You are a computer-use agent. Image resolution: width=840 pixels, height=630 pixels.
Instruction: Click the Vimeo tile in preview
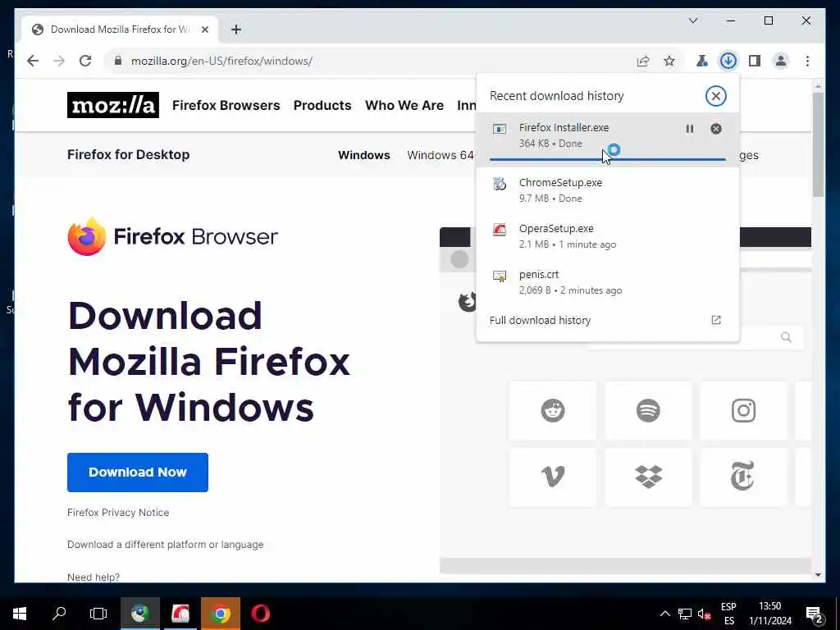pos(552,477)
